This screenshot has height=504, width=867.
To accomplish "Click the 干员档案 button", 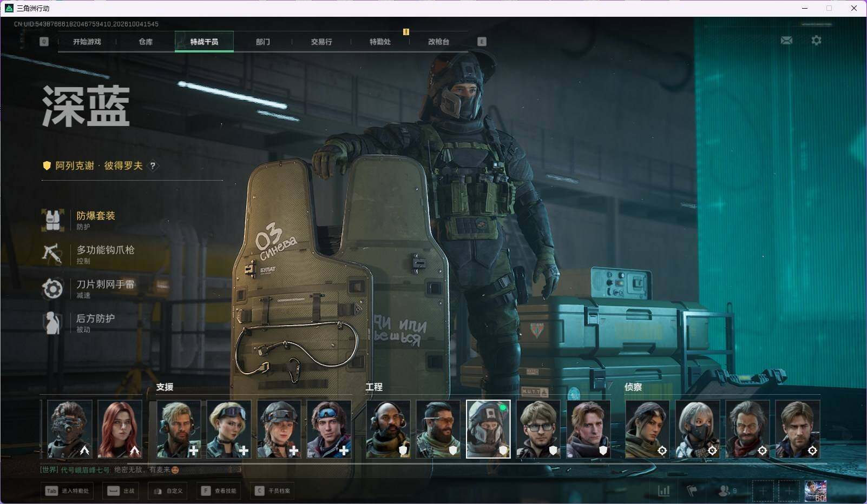I will [x=273, y=490].
